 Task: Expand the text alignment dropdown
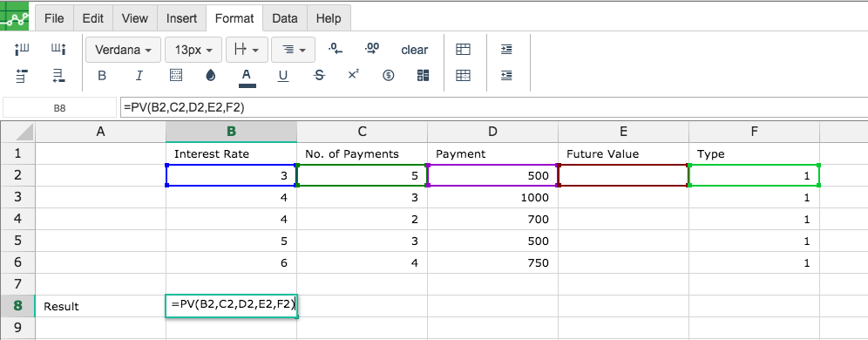294,50
